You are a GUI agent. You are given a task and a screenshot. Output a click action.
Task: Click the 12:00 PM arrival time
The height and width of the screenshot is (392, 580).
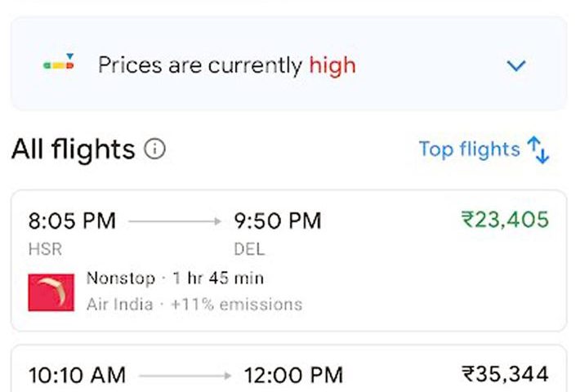293,376
